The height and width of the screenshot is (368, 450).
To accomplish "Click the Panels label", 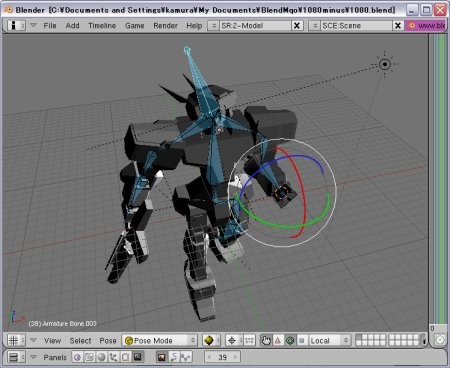I will pos(55,357).
